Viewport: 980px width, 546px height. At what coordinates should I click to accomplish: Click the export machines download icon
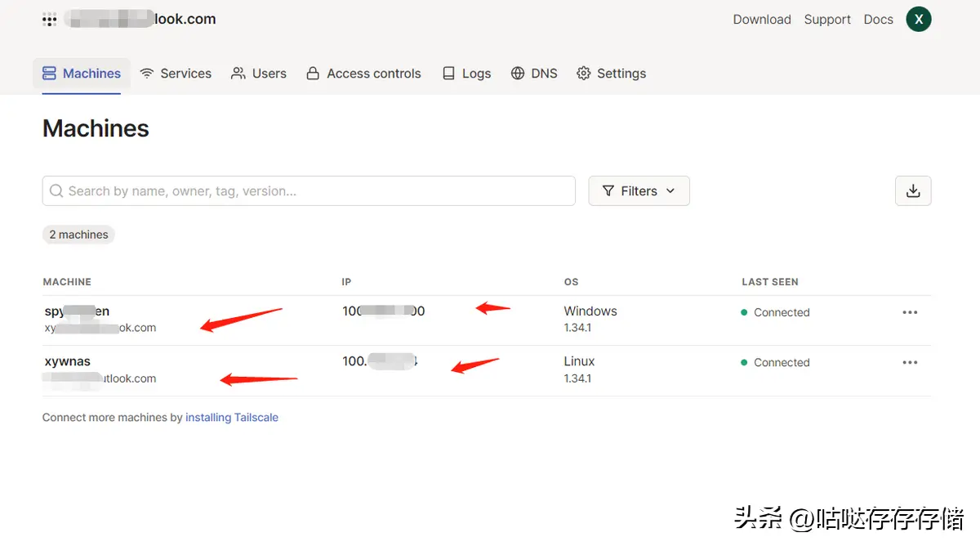(x=913, y=191)
